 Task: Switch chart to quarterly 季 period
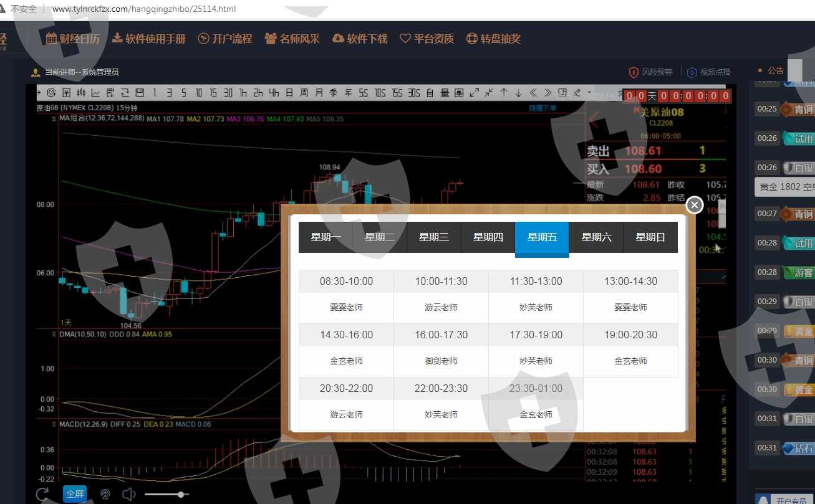[x=334, y=93]
